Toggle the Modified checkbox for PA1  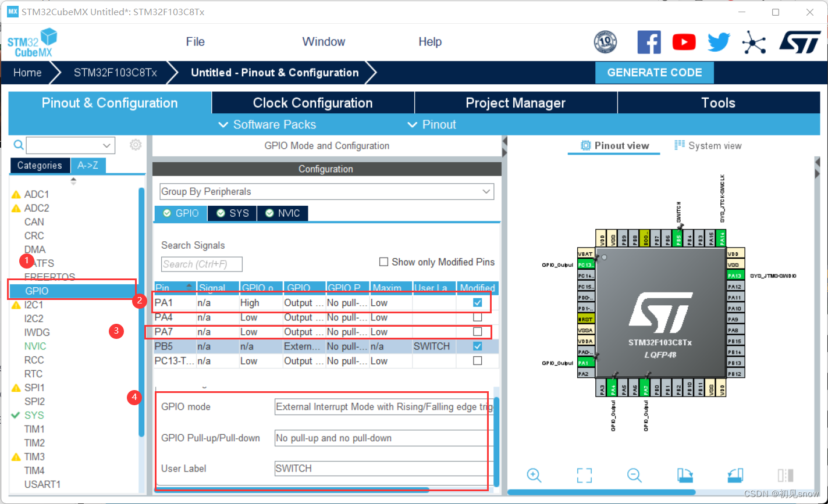tap(478, 303)
